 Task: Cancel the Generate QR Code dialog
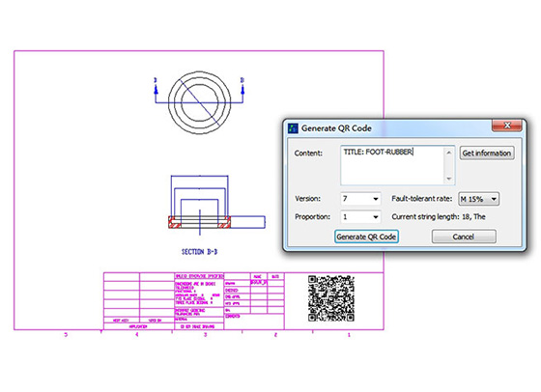(x=464, y=237)
